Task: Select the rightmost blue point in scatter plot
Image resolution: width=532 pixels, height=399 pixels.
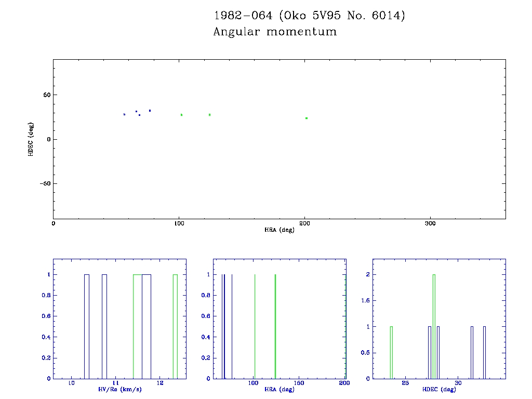Action: [150, 111]
